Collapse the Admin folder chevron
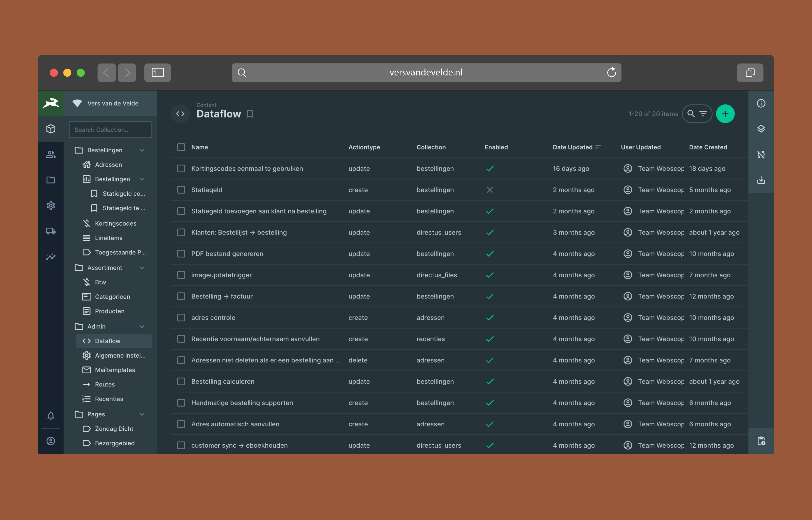The image size is (812, 520). click(x=142, y=327)
